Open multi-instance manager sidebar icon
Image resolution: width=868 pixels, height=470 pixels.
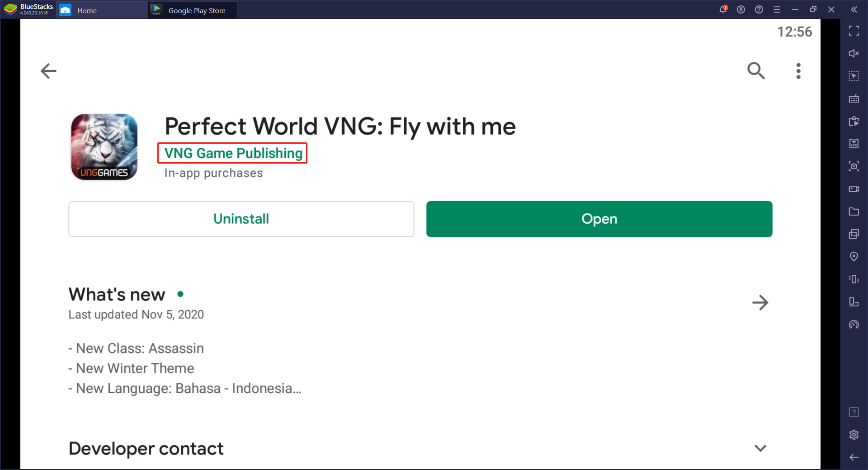pos(854,234)
